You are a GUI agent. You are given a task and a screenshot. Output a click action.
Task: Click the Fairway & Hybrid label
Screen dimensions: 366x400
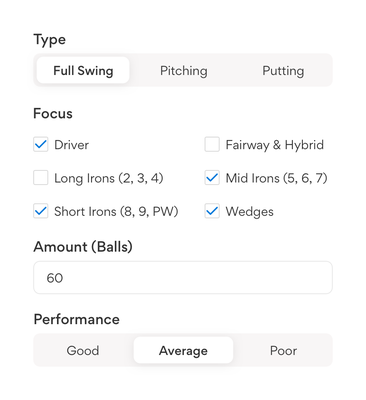[275, 145]
